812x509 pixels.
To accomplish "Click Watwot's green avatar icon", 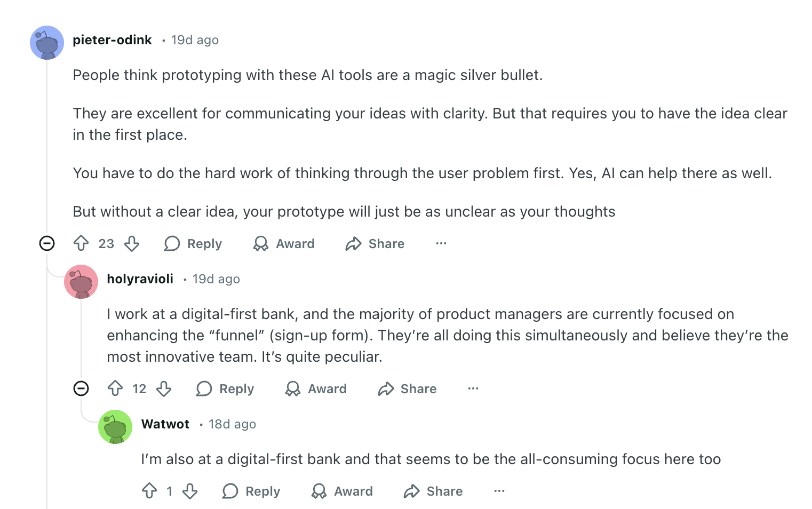I will (x=115, y=427).
